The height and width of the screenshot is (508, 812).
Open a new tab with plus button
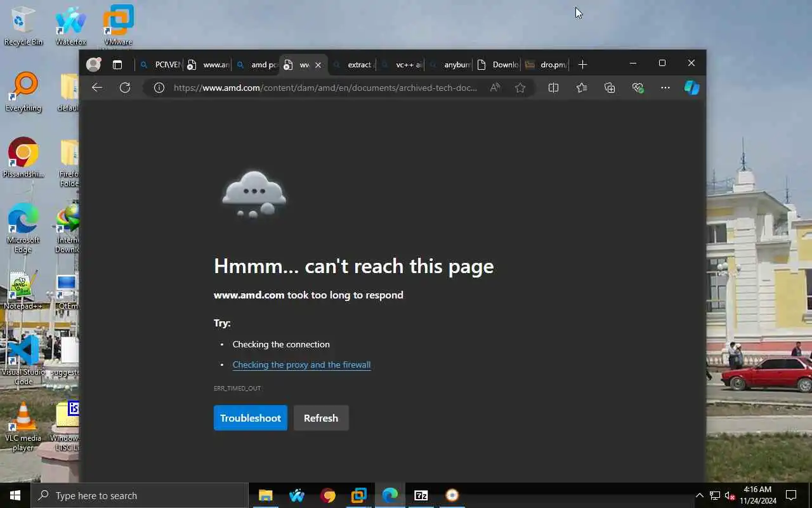click(582, 65)
